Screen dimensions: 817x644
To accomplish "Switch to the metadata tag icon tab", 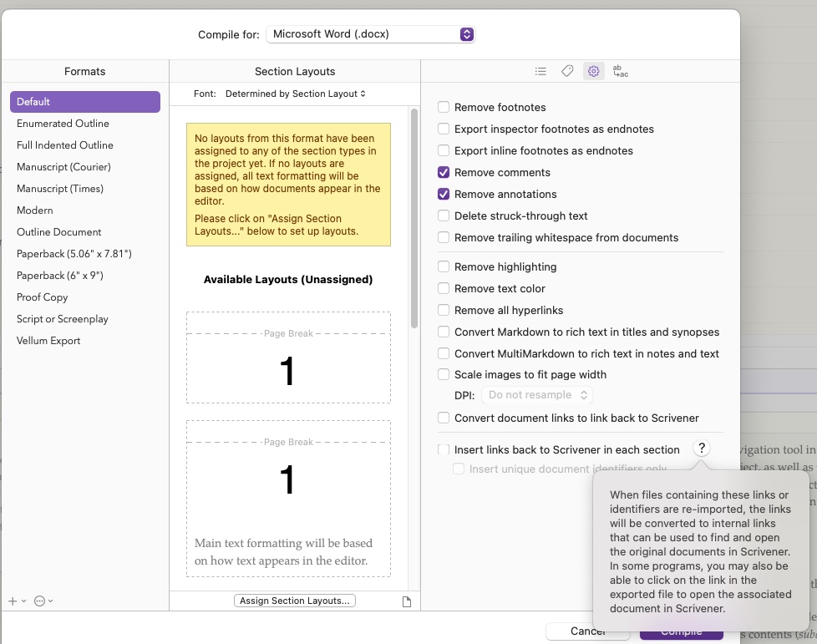I will (567, 72).
